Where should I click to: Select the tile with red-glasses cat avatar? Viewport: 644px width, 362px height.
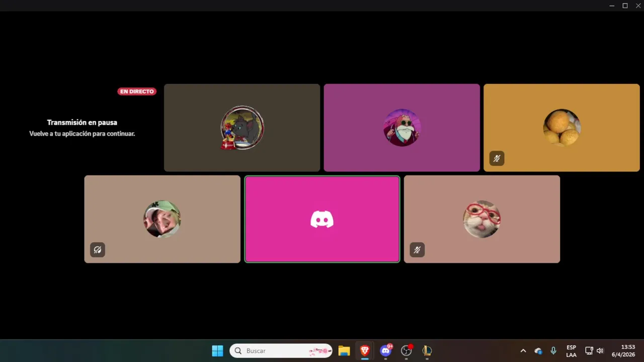pos(482,219)
